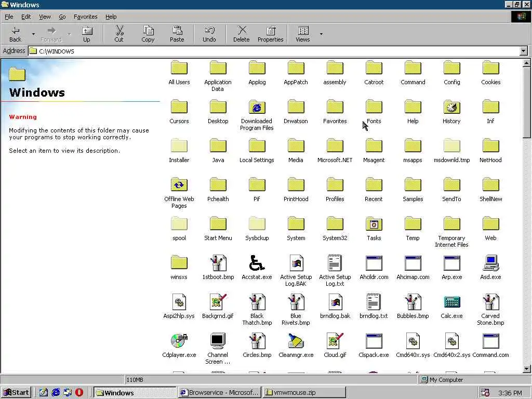Image resolution: width=532 pixels, height=399 pixels.
Task: Click the Back toolbar button
Action: [x=15, y=34]
